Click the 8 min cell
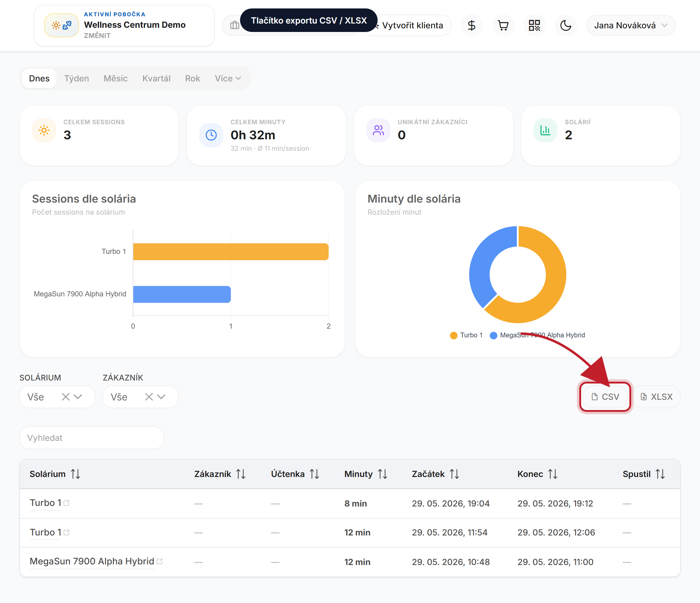 pyautogui.click(x=356, y=504)
